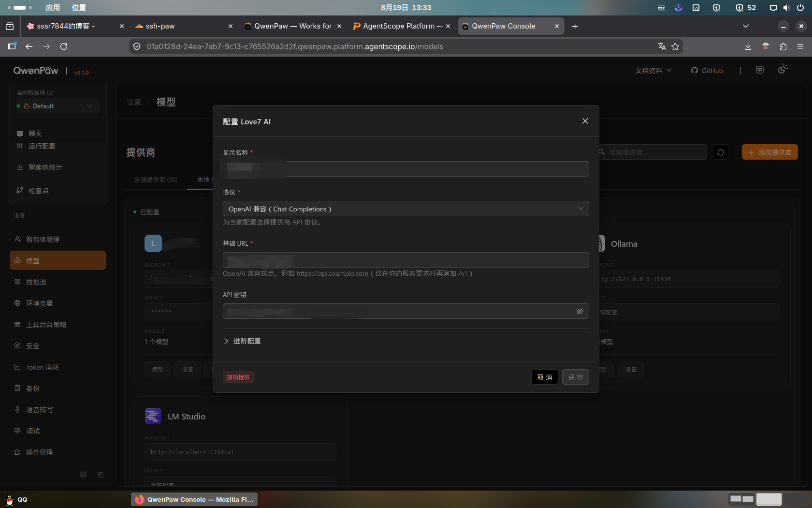The image size is (812, 508).
Task: Open 聊天 in the sidebar
Action: 35,134
